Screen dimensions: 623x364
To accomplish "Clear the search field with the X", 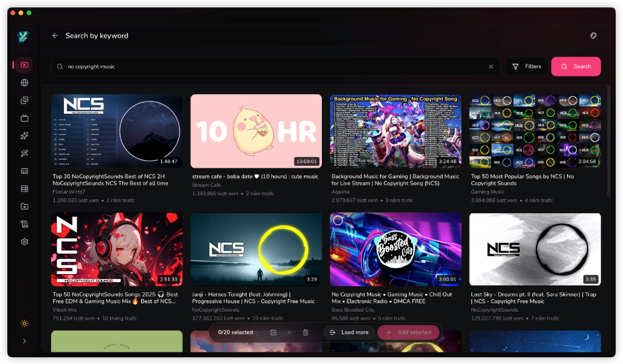I will pyautogui.click(x=491, y=67).
